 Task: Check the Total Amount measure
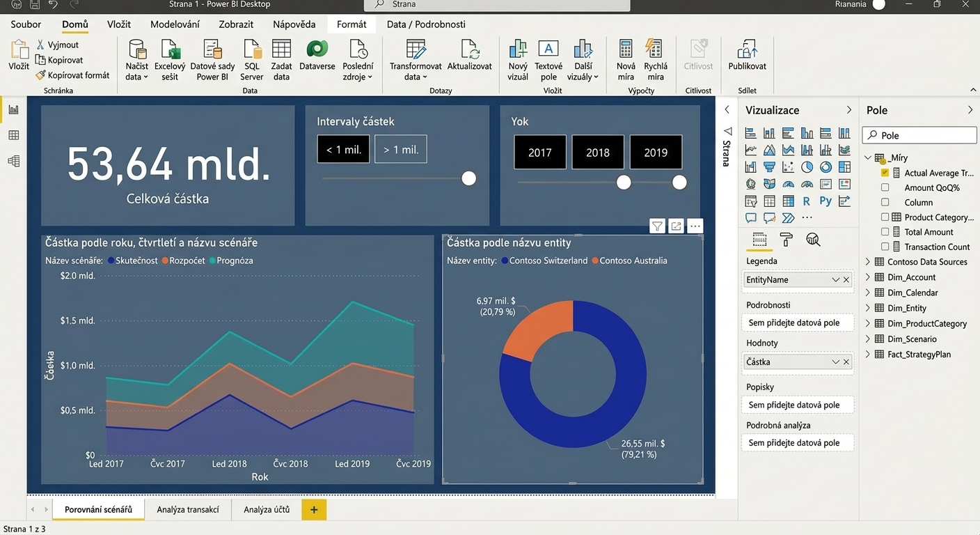(x=885, y=232)
